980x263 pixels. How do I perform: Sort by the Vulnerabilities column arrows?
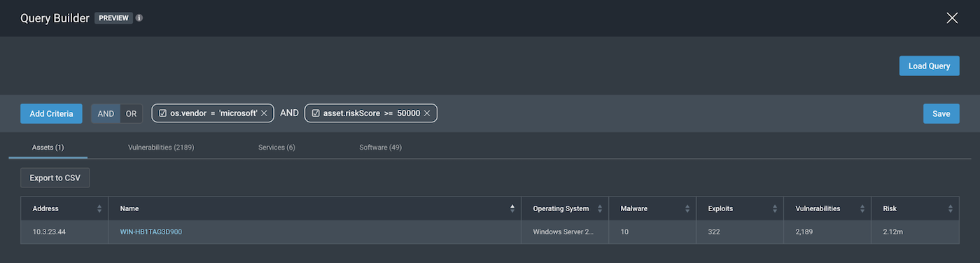(862, 208)
